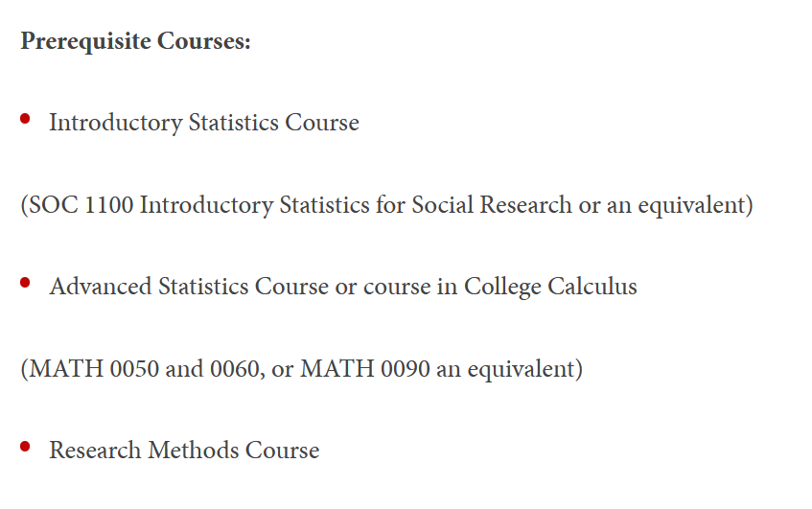Click the 'Research Methods Course' list item text
Image resolution: width=812 pixels, height=509 pixels.
(184, 451)
